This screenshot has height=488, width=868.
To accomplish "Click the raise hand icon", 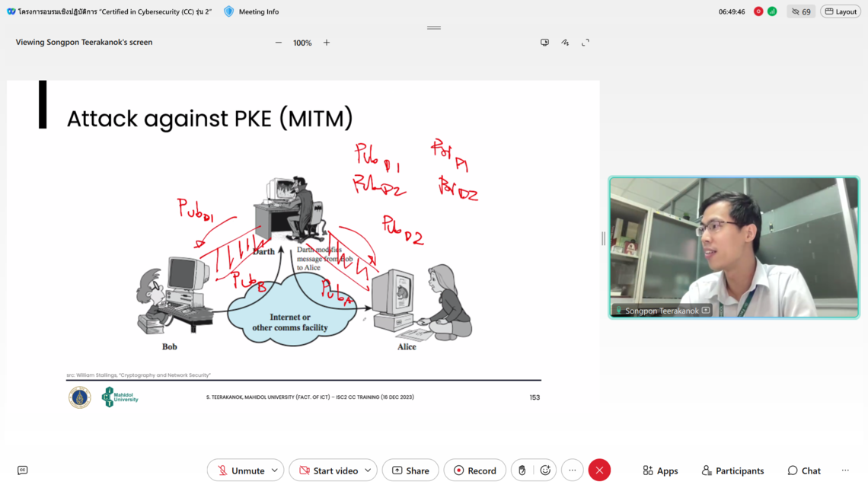I will click(x=522, y=470).
